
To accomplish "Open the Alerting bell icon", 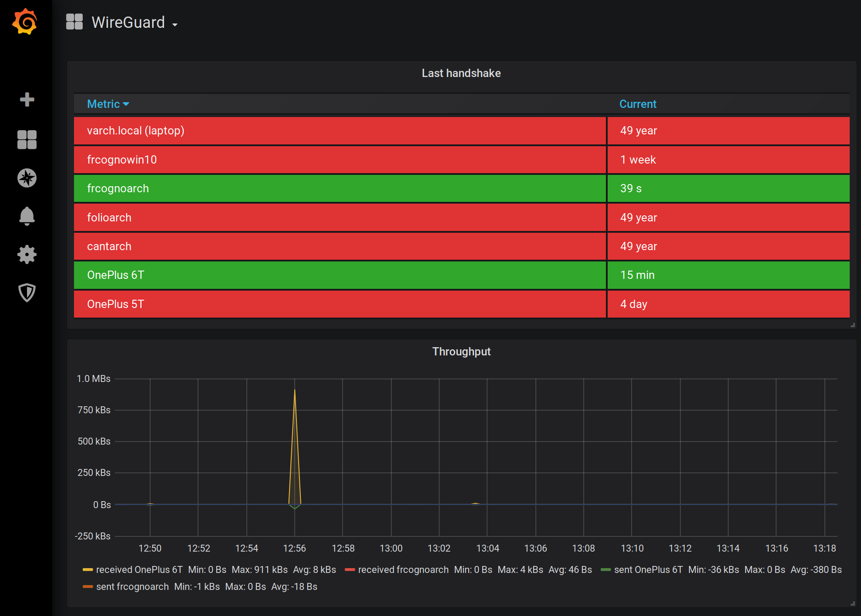I will coord(27,216).
